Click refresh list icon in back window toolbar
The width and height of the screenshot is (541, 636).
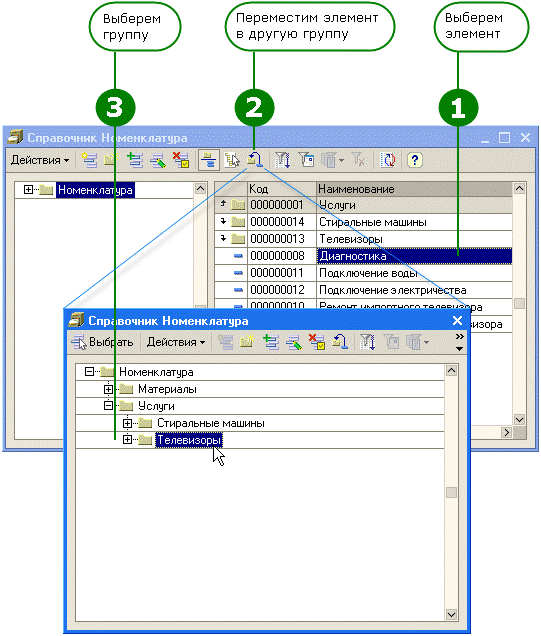[x=388, y=160]
